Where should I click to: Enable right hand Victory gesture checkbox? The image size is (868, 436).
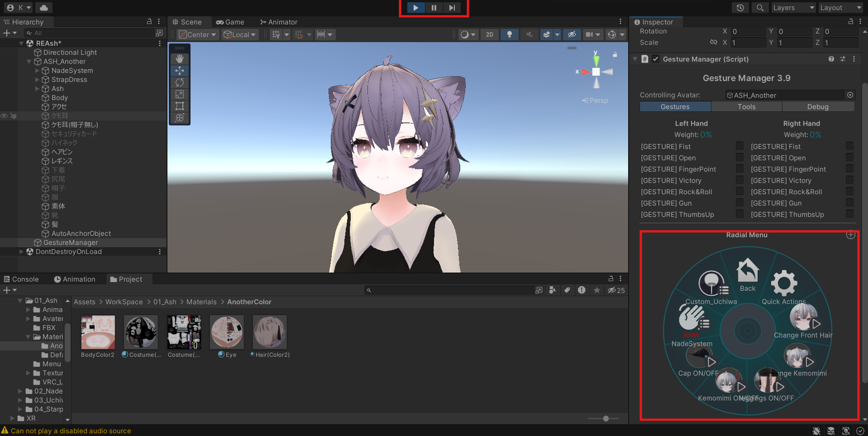[x=849, y=180]
